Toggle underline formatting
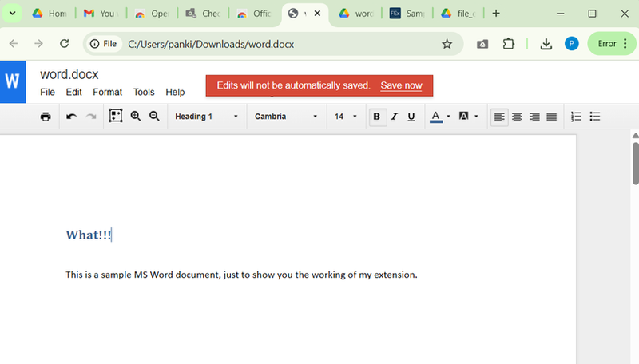Image resolution: width=639 pixels, height=364 pixels. click(411, 117)
